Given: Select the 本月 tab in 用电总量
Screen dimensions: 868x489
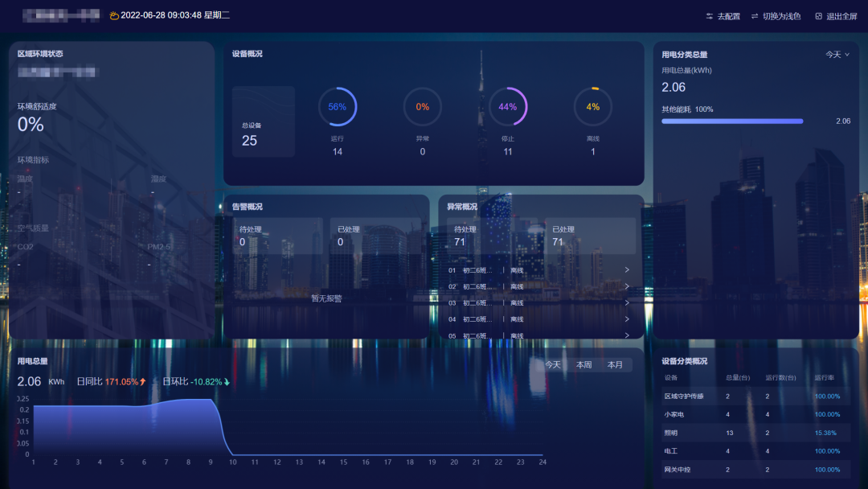Looking at the screenshot, I should 615,364.
